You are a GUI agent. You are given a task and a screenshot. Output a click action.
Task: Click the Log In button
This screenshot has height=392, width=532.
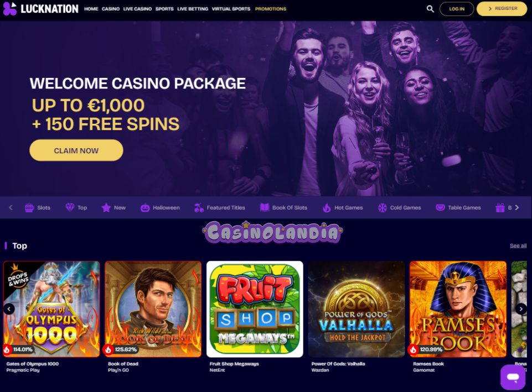pyautogui.click(x=457, y=9)
